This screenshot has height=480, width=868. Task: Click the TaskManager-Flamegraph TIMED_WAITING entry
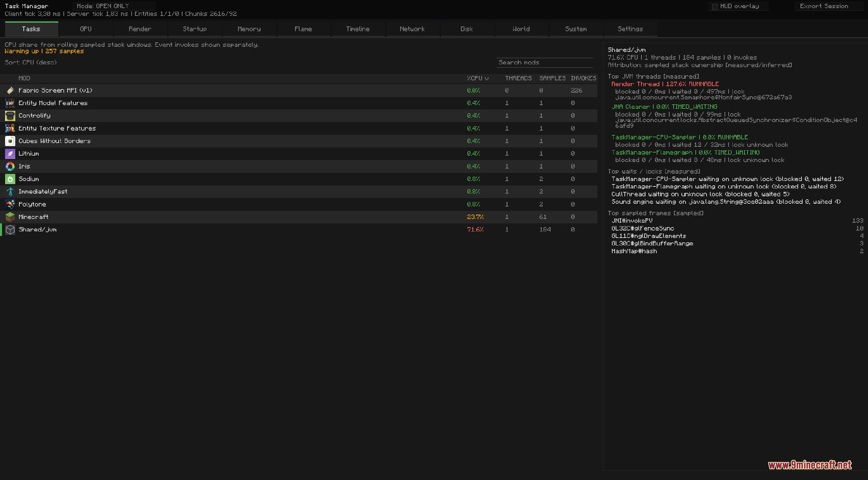tap(686, 153)
